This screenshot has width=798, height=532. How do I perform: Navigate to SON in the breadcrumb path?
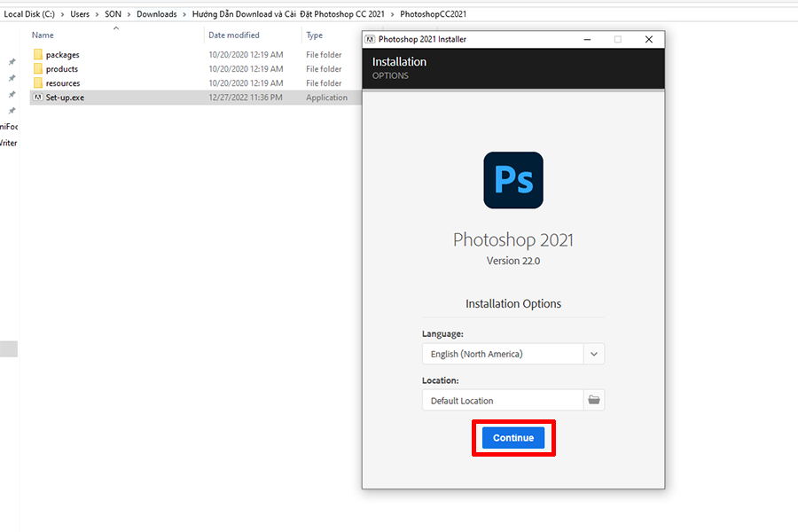[x=113, y=14]
